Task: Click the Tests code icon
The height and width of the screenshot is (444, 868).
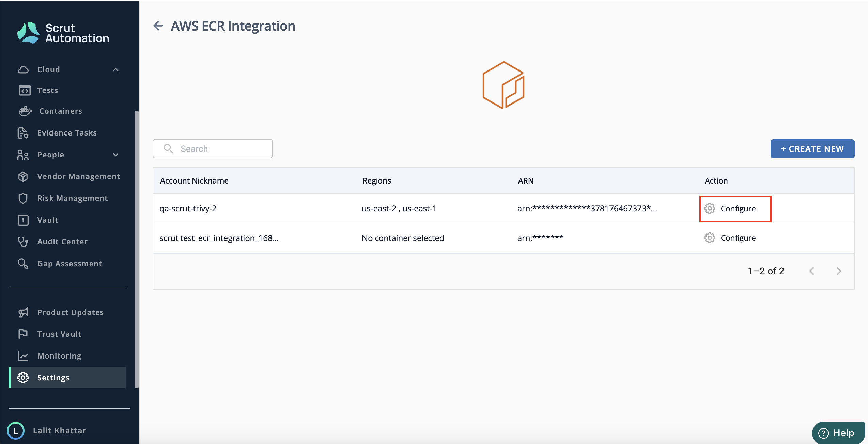Action: point(25,90)
